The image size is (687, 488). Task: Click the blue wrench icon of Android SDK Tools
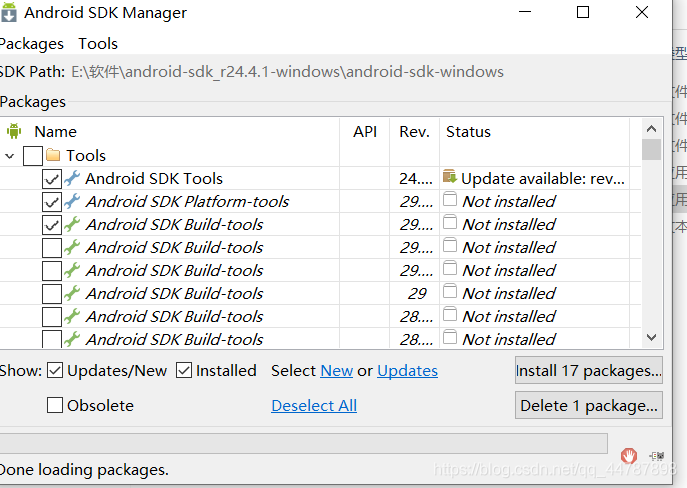(x=72, y=178)
